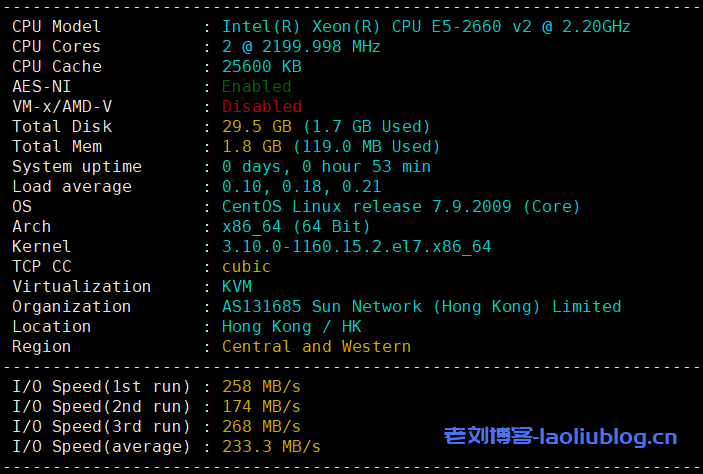Click the cubic TCP CC value

click(x=246, y=267)
